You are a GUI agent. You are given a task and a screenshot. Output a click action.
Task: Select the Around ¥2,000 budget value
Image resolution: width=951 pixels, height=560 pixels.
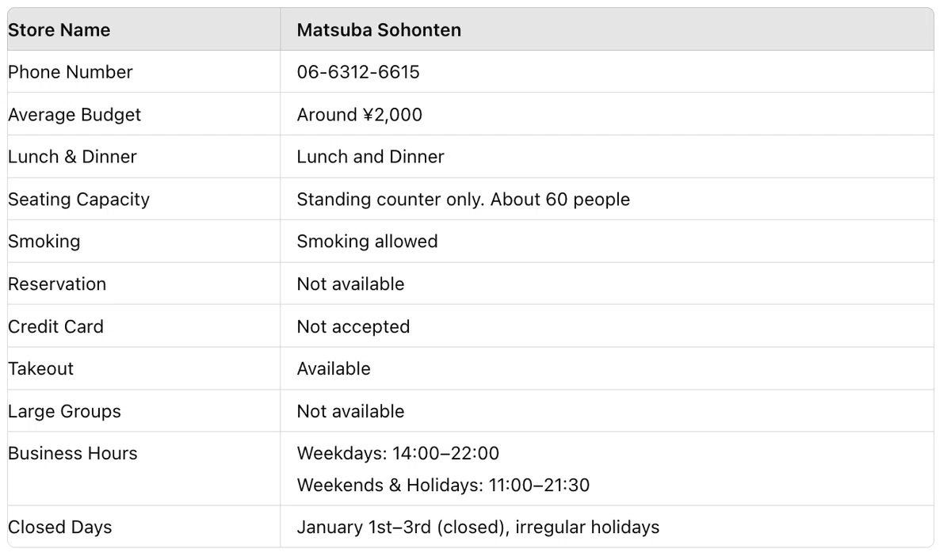(x=360, y=115)
